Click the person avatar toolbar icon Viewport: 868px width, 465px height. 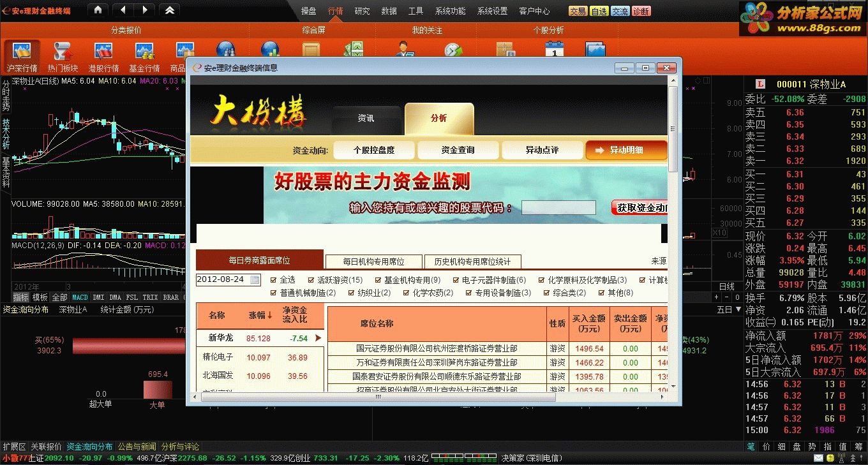(404, 49)
